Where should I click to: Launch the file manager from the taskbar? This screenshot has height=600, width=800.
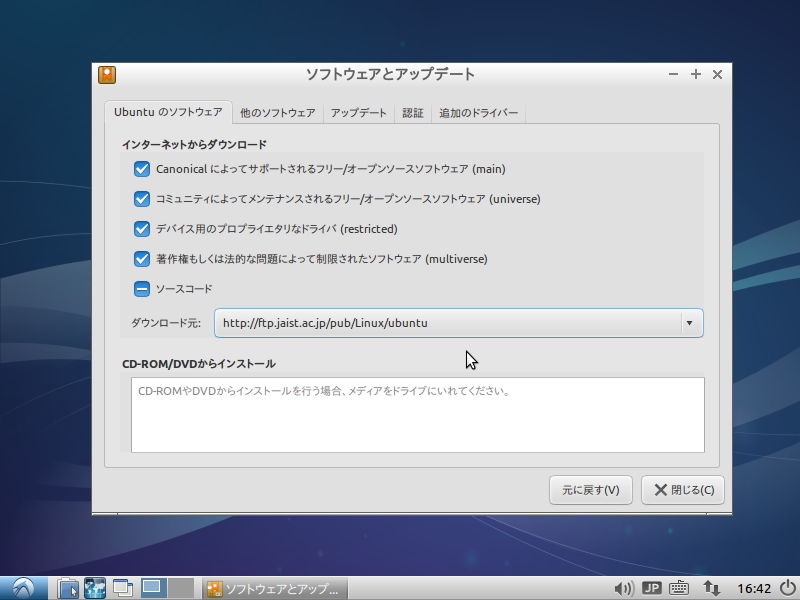pos(67,588)
